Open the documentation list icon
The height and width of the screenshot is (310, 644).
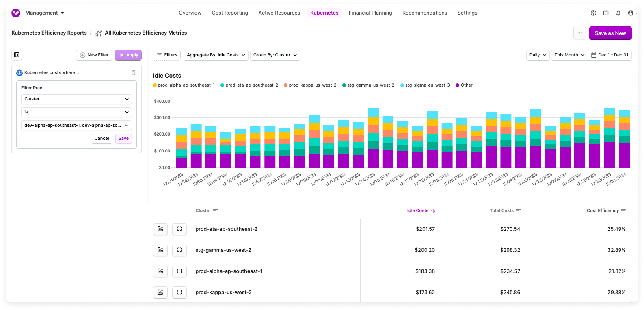tap(606, 13)
